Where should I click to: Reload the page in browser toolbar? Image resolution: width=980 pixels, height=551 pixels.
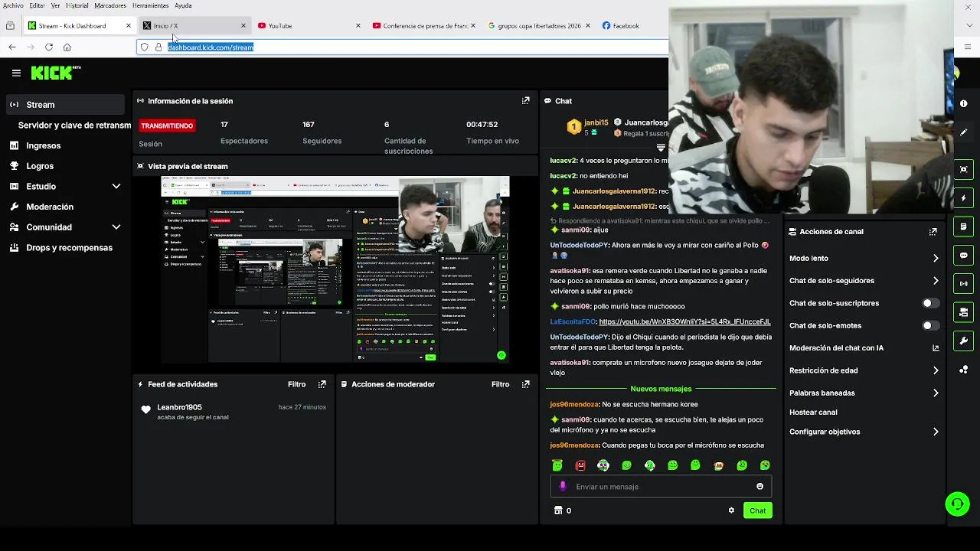tap(49, 47)
